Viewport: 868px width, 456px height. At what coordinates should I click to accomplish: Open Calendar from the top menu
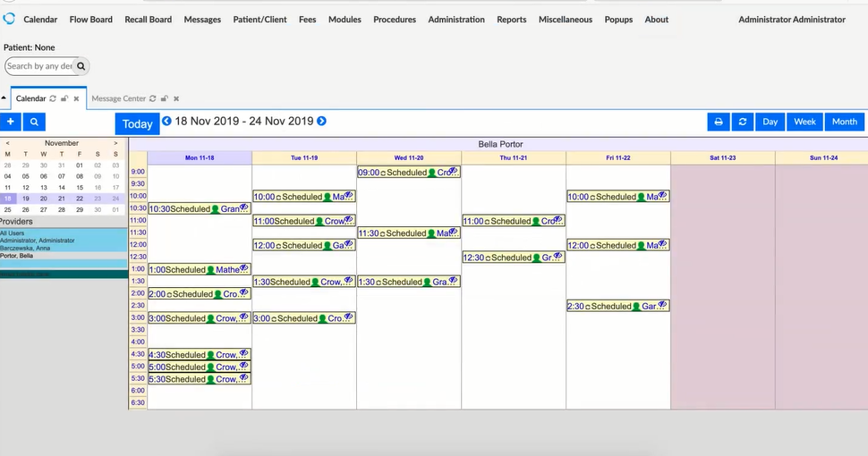[x=40, y=20]
